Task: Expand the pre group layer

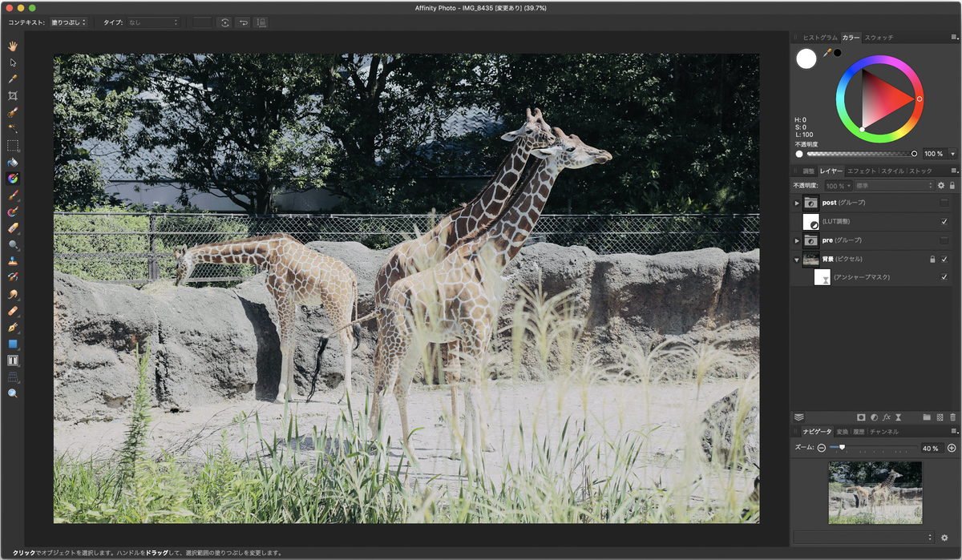Action: 797,240
